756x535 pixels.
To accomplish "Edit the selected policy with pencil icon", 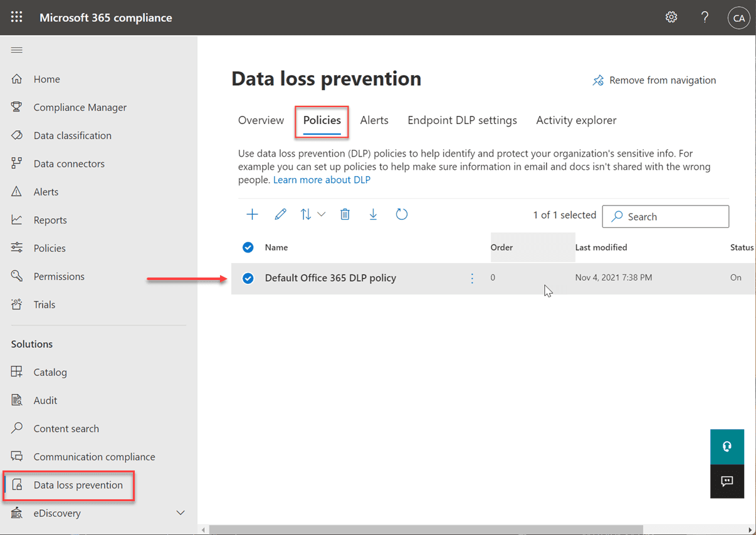I will click(x=280, y=215).
